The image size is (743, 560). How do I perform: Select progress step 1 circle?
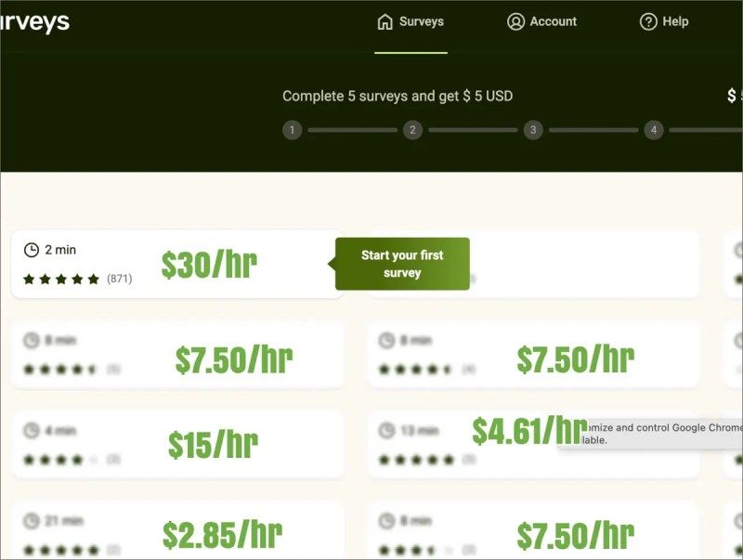point(292,130)
